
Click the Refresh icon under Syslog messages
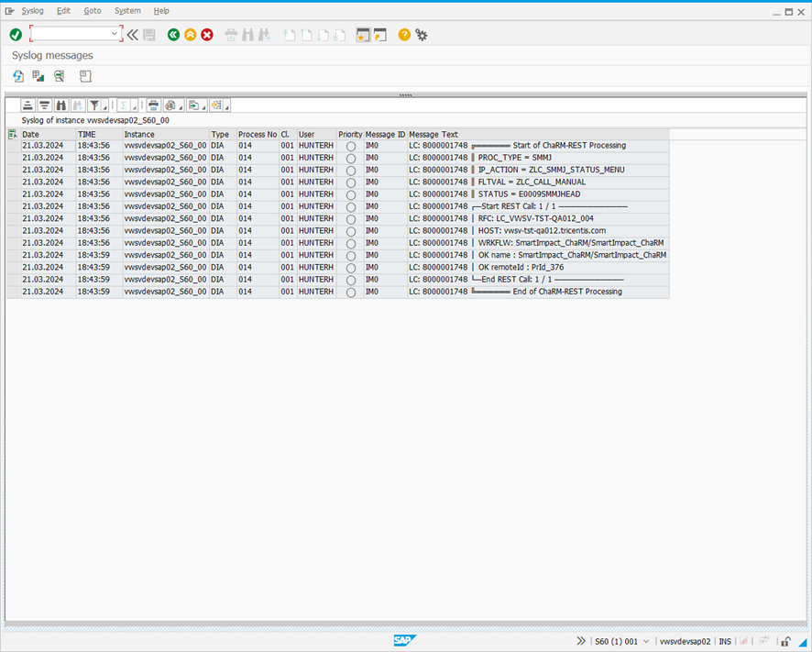tap(17, 76)
